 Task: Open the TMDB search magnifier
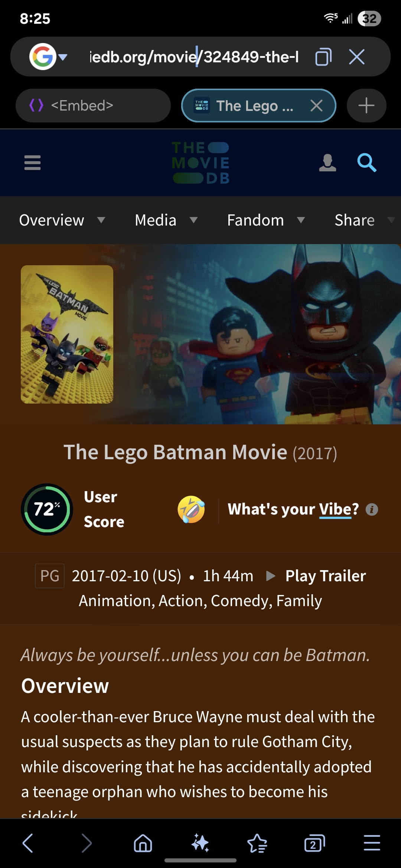coord(366,162)
